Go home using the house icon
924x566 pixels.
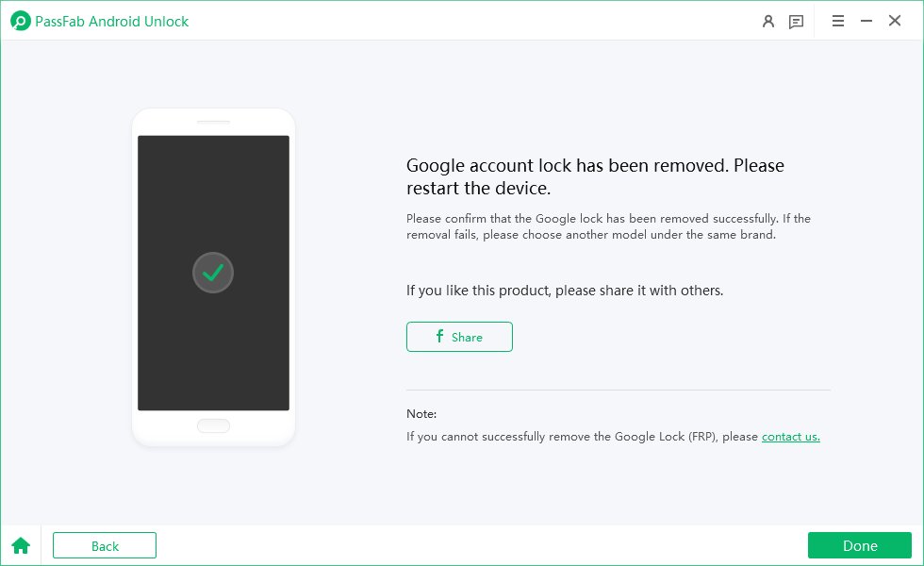(20, 545)
